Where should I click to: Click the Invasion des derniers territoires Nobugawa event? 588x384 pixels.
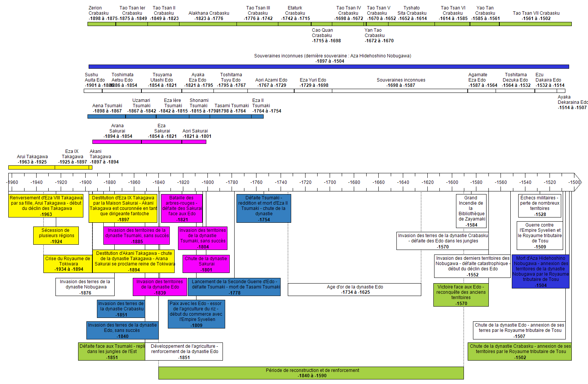click(472, 267)
